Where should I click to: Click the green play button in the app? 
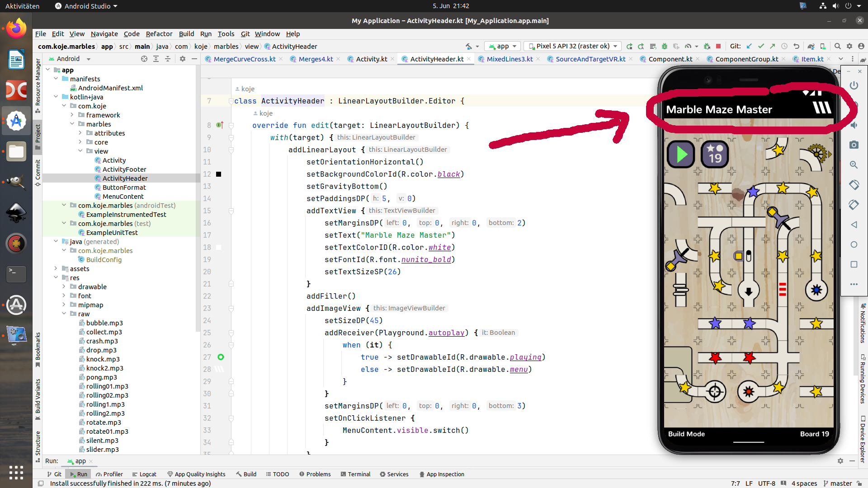[681, 155]
